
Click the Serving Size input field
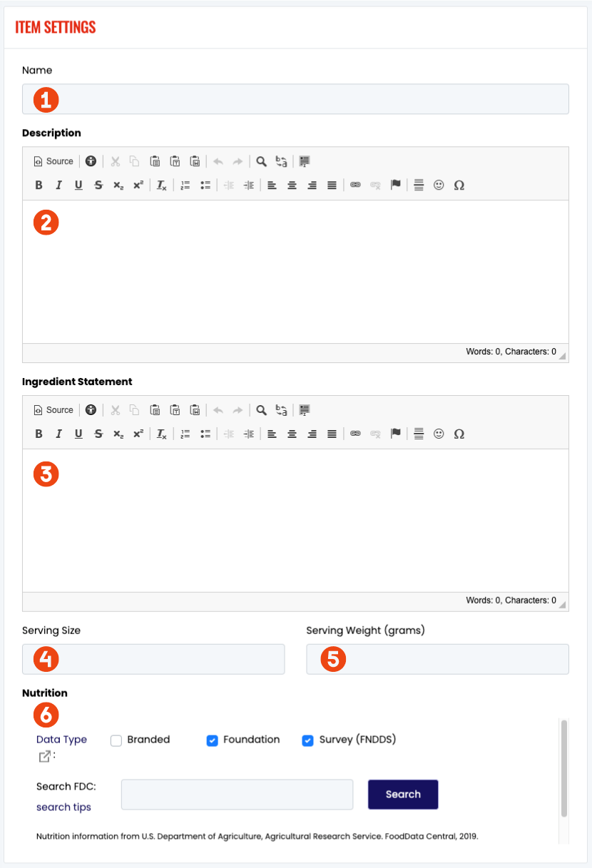coord(153,659)
